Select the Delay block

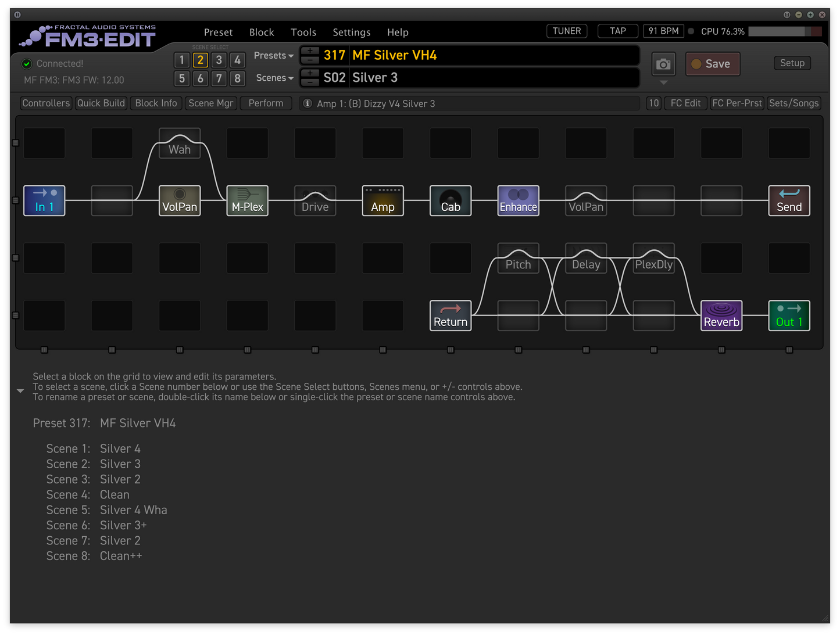tap(586, 259)
